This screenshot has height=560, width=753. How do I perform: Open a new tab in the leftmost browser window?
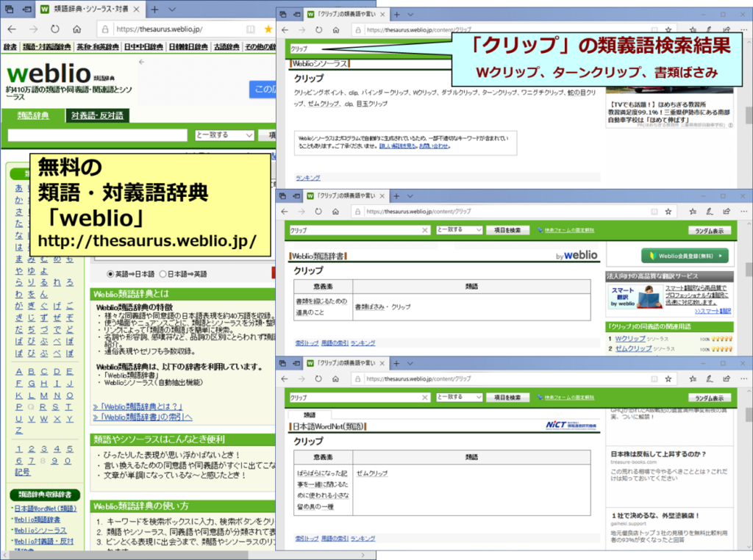point(154,10)
